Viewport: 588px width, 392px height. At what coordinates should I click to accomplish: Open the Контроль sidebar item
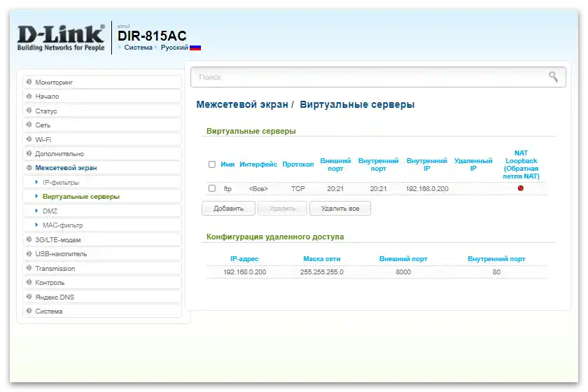[x=102, y=283]
